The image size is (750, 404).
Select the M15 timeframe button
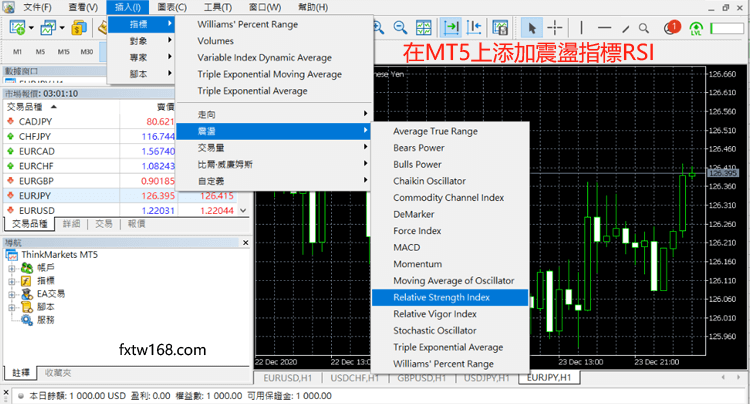coord(63,51)
